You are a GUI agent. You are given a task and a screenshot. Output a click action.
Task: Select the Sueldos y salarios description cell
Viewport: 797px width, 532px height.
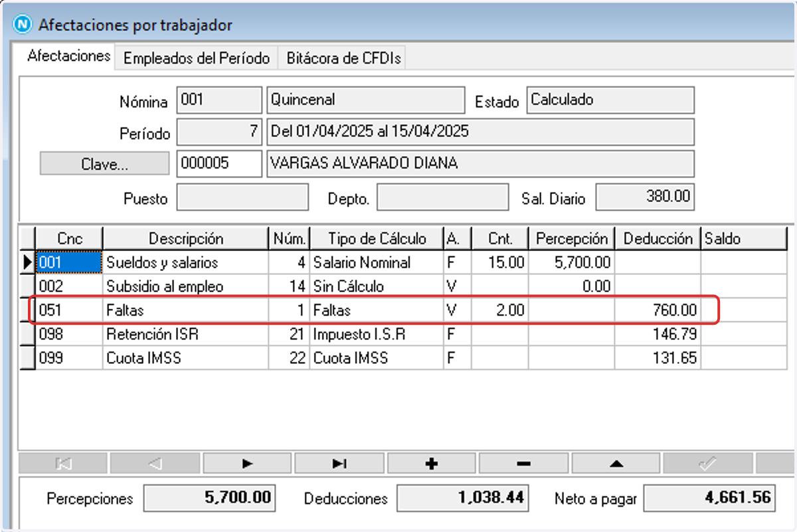[x=186, y=262]
